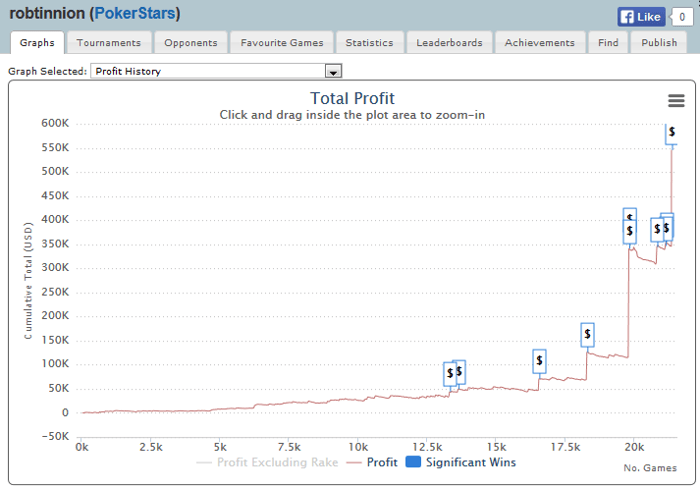This screenshot has height=488, width=700.
Task: Click the left dollar marker near 13k games
Action: click(449, 374)
